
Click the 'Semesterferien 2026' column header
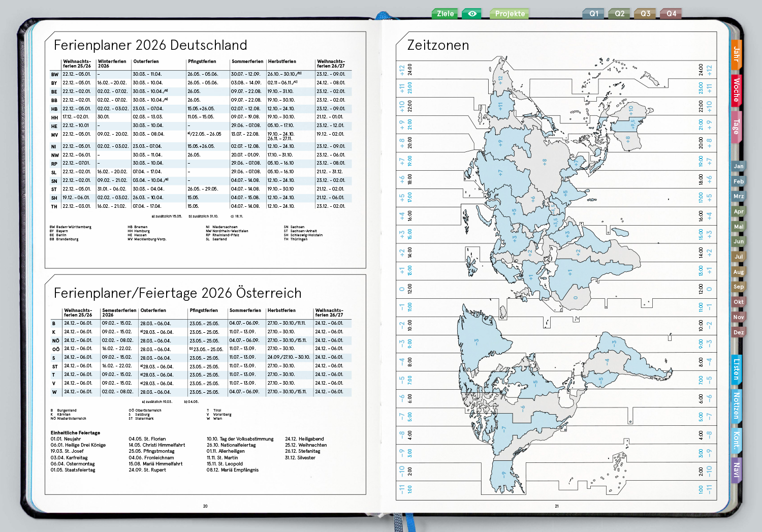(x=119, y=312)
